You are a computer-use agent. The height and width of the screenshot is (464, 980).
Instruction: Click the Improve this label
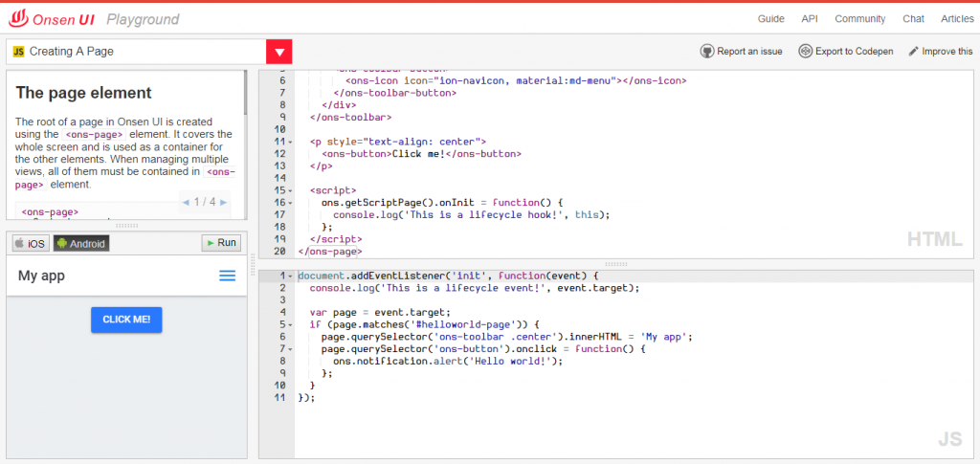(x=947, y=52)
